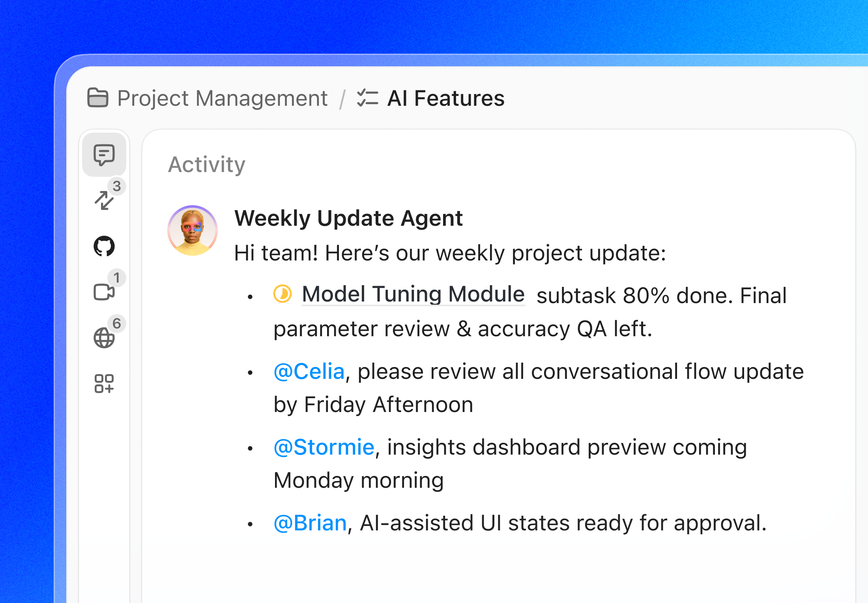The height and width of the screenshot is (603, 868).
Task: Open the GitHub integration
Action: tap(104, 246)
